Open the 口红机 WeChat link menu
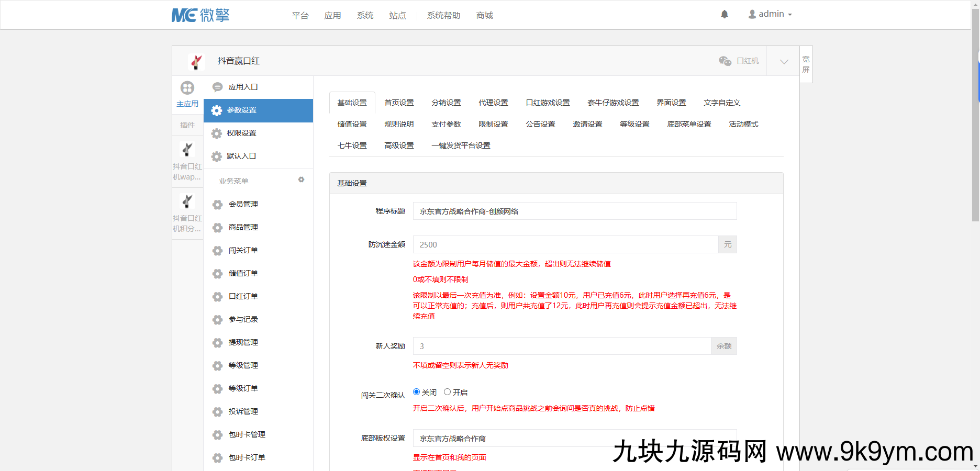 click(x=739, y=61)
